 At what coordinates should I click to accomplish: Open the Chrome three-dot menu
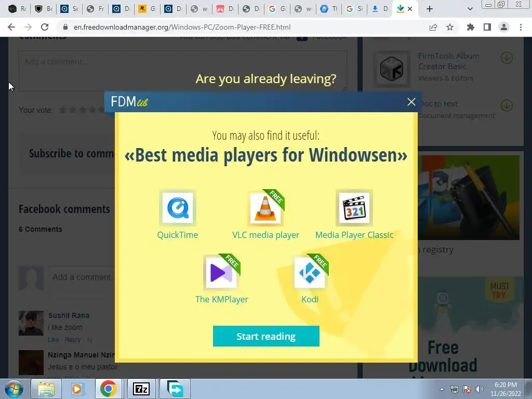pos(521,27)
